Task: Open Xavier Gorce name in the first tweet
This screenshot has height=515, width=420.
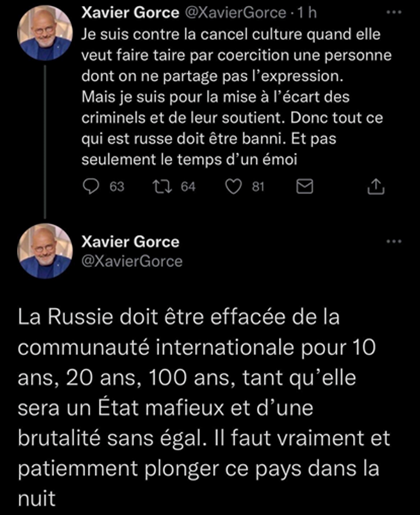Action: pyautogui.click(x=130, y=13)
